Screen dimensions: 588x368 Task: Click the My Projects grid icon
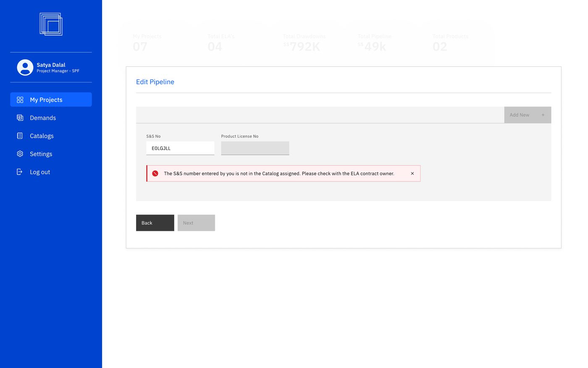point(20,100)
